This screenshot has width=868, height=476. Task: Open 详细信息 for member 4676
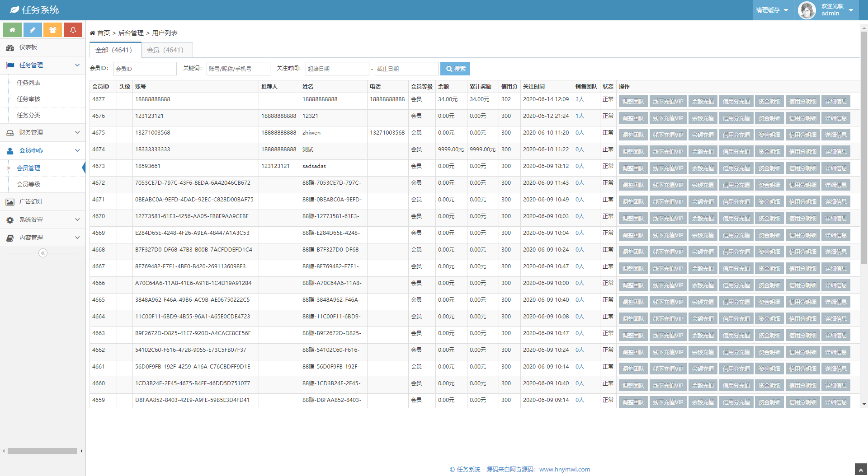pos(835,118)
